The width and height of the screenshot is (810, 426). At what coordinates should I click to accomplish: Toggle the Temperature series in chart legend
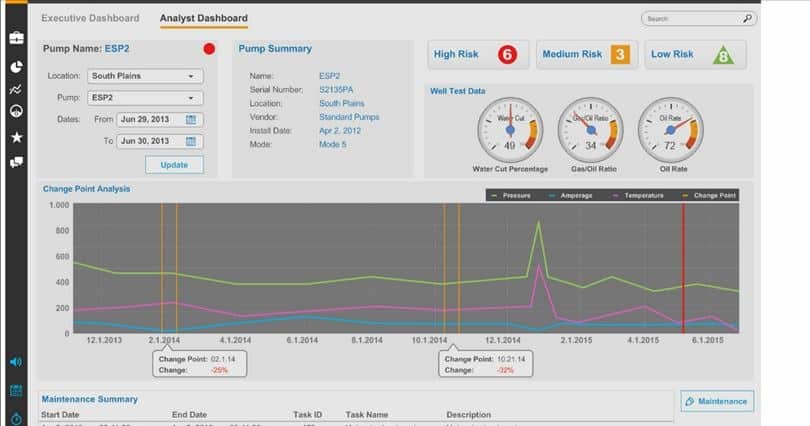click(x=637, y=195)
